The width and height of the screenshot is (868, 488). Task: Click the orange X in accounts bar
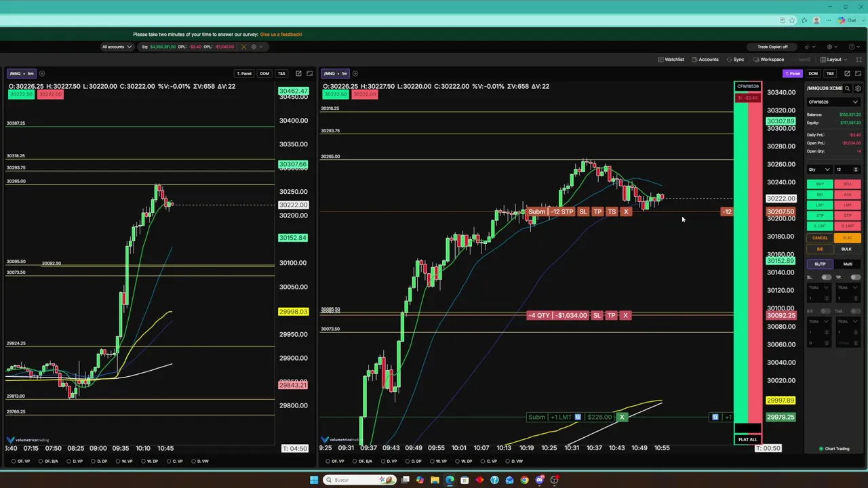(x=243, y=47)
